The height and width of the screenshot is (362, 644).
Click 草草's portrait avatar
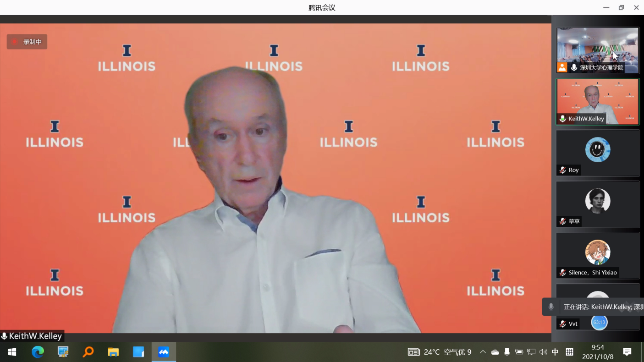tap(597, 201)
